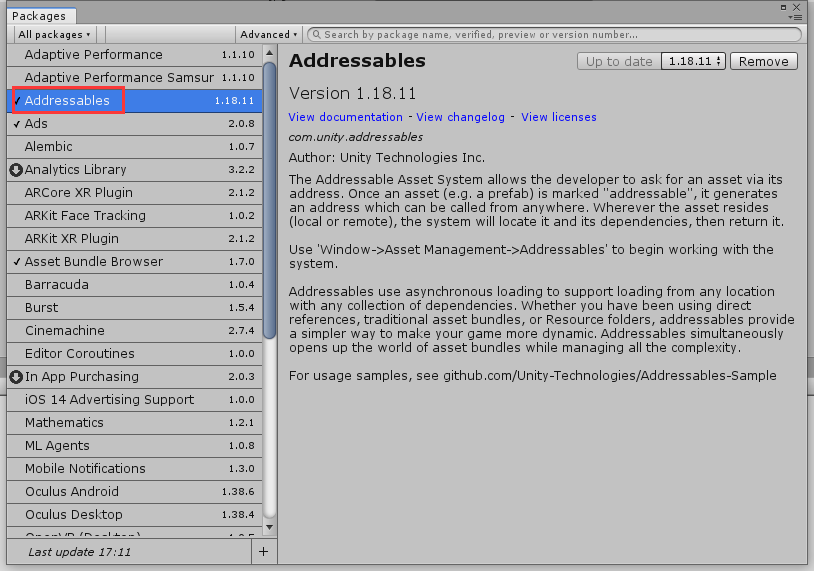Screen dimensions: 814x571
Task: Select the Ads package row
Action: click(x=135, y=124)
